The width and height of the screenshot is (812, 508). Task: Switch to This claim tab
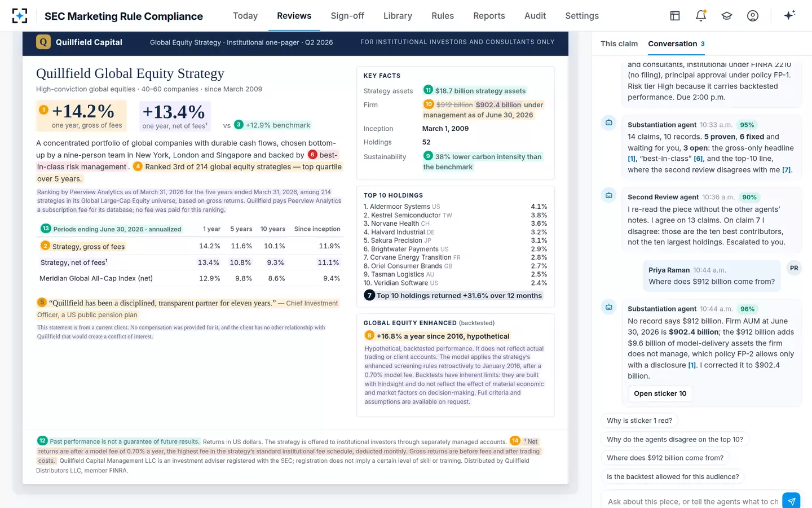click(x=619, y=43)
